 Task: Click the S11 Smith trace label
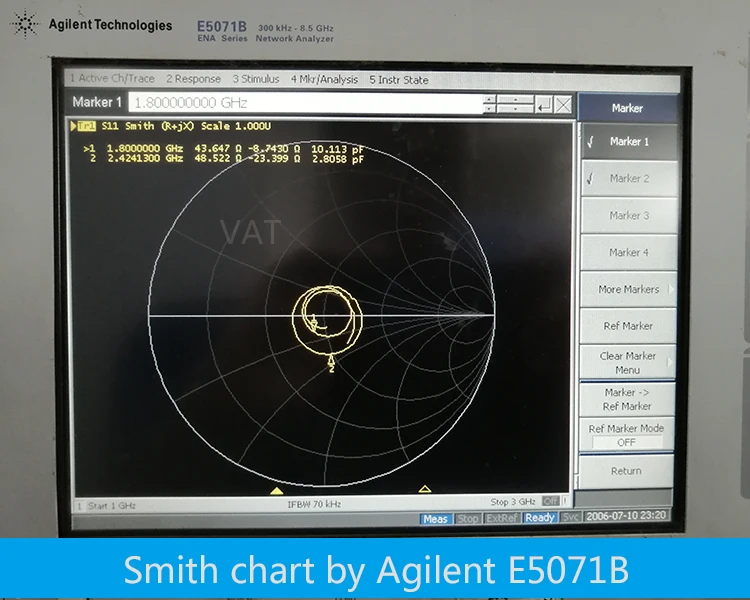(x=148, y=126)
